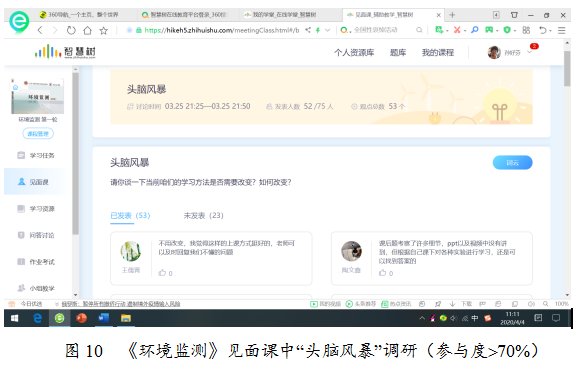583x373 pixels.
Task: Open File Explorer in the taskbar
Action: [x=126, y=318]
